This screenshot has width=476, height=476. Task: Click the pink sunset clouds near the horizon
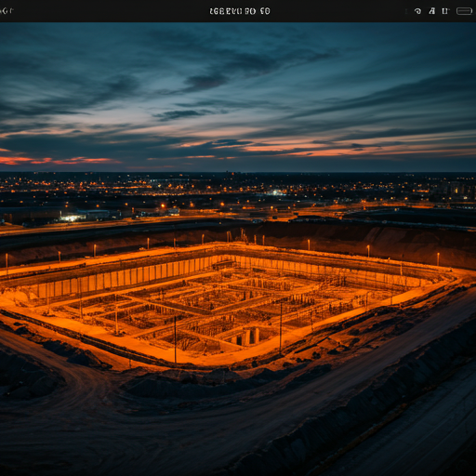59,161
